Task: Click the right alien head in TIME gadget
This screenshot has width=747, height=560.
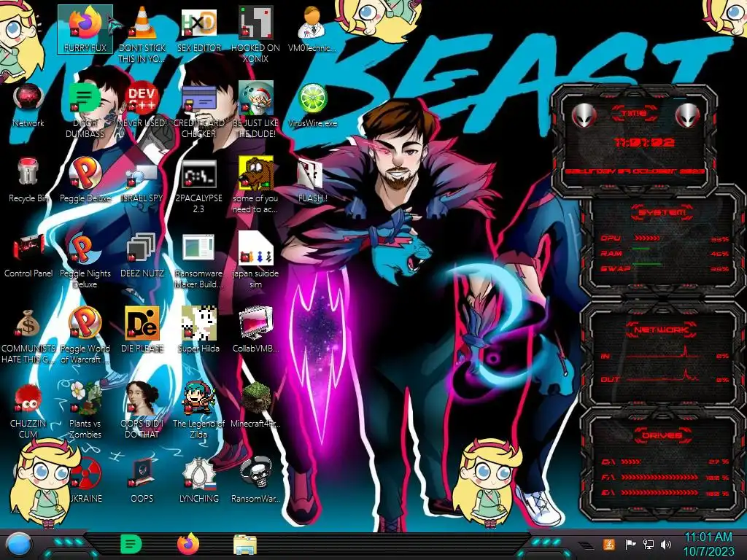Action: pos(687,114)
